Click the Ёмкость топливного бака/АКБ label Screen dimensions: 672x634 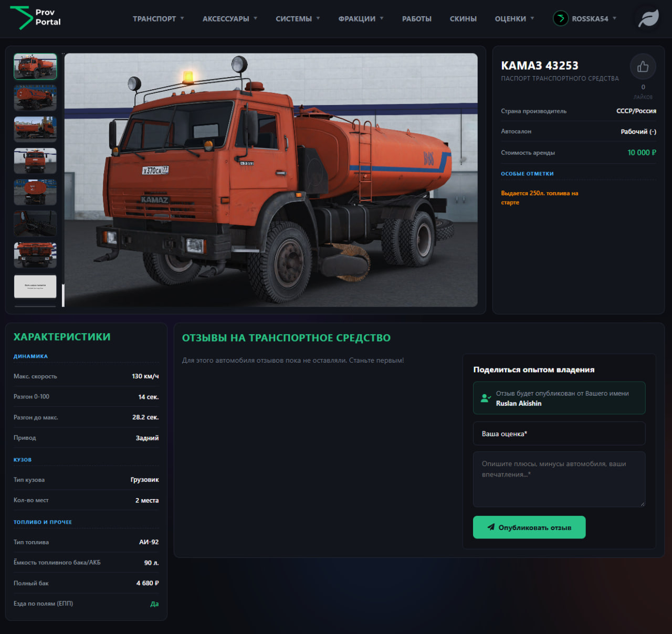(x=57, y=563)
